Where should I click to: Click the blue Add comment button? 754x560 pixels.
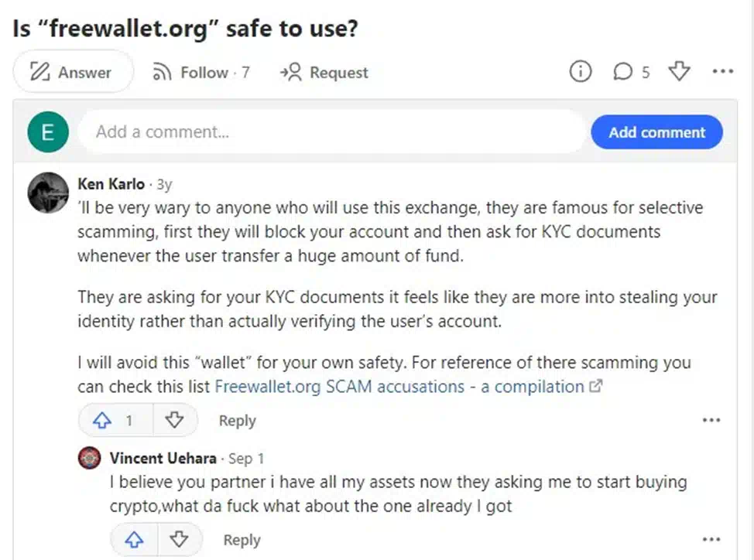coord(656,132)
